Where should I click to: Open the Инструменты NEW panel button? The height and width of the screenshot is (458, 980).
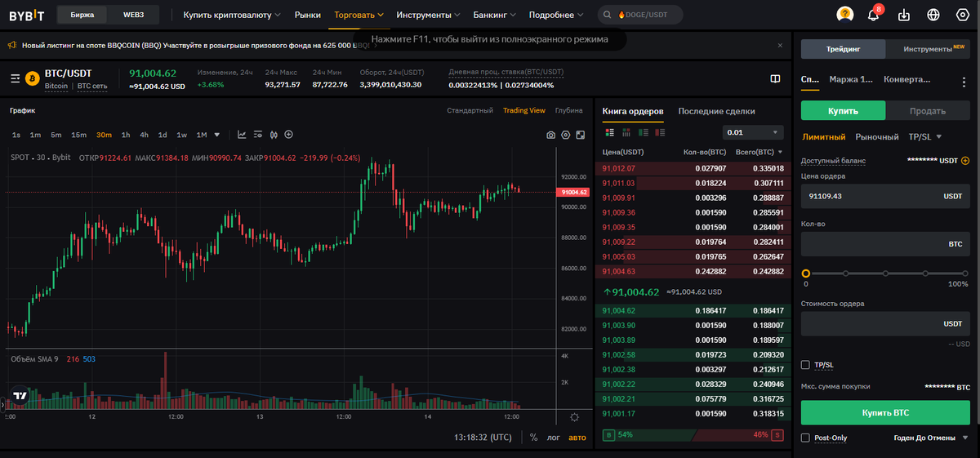pos(928,49)
